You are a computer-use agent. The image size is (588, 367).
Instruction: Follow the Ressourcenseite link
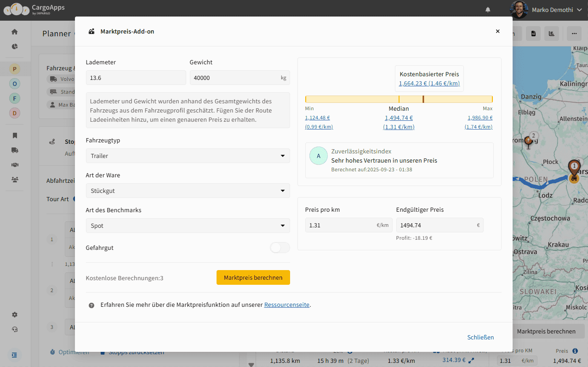286,305
